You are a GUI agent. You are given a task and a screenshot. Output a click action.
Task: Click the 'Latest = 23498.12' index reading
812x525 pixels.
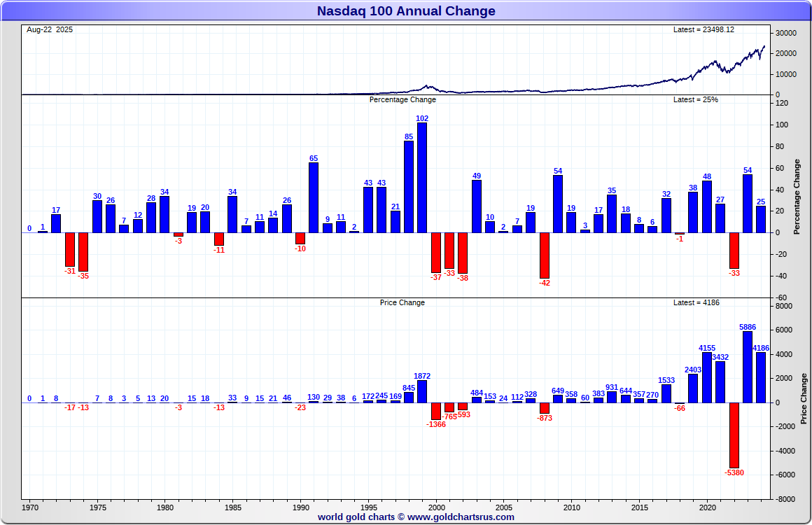point(703,29)
